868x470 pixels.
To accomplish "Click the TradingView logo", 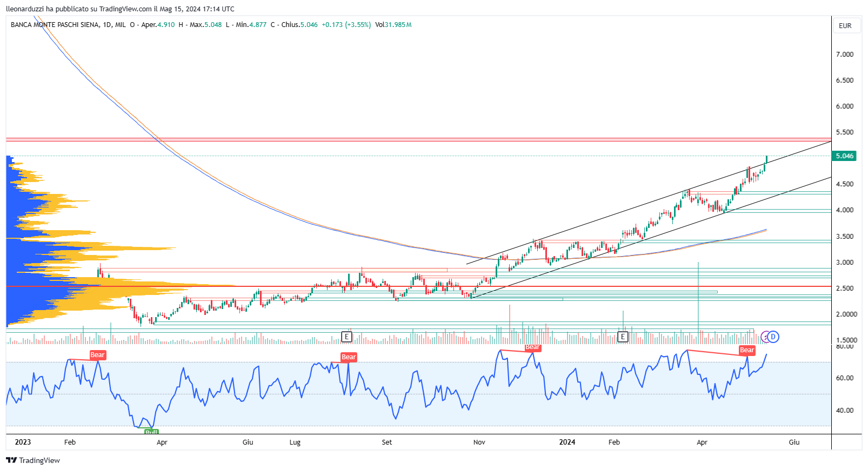I will click(x=33, y=460).
